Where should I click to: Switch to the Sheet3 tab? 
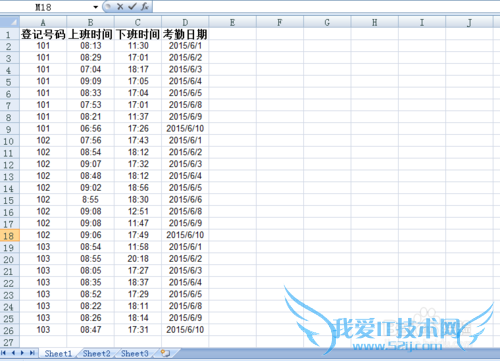coord(135,353)
